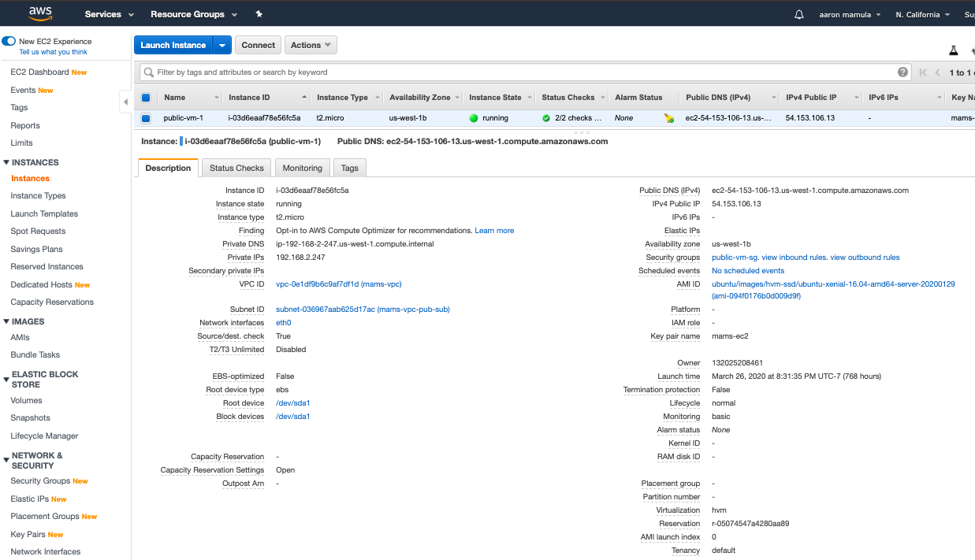Open the eth0 network interface link

coord(284,323)
